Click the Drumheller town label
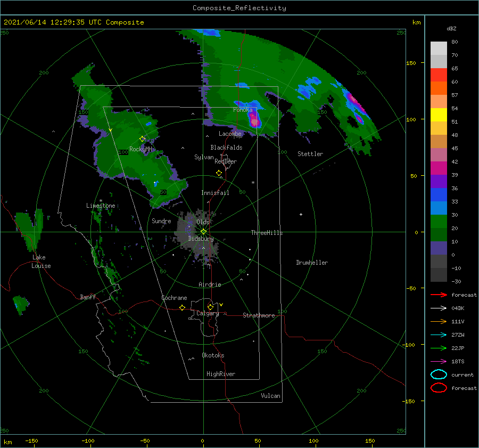The width and height of the screenshot is (479, 448). 312,263
